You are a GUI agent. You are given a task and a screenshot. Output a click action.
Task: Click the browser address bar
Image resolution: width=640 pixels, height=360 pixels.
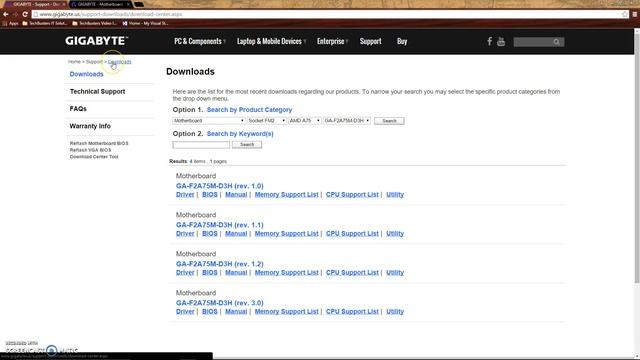tap(327, 14)
